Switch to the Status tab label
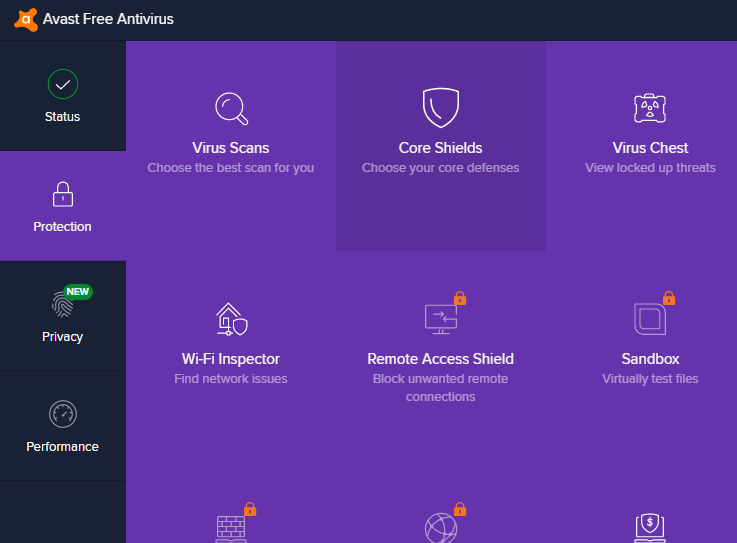Image resolution: width=737 pixels, height=543 pixels. (x=63, y=117)
